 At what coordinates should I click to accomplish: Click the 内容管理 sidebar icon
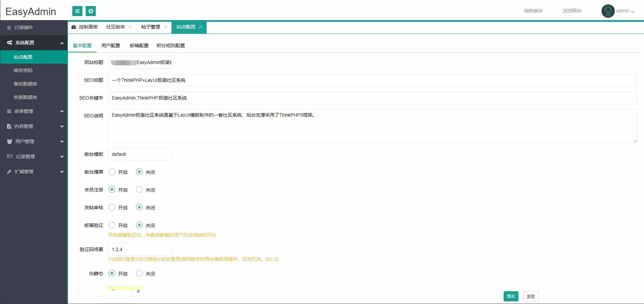coord(9,126)
